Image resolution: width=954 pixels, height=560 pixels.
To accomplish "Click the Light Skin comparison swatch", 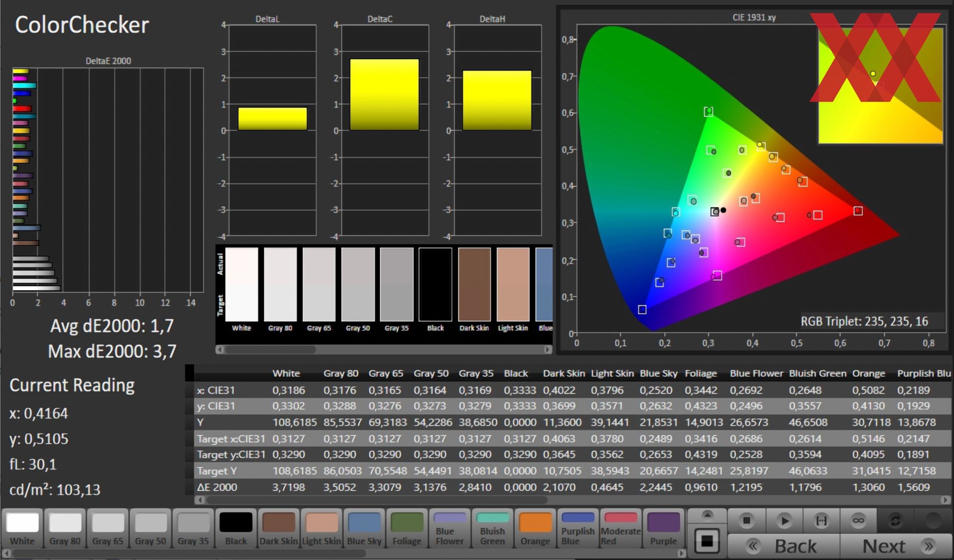I will pos(513,284).
